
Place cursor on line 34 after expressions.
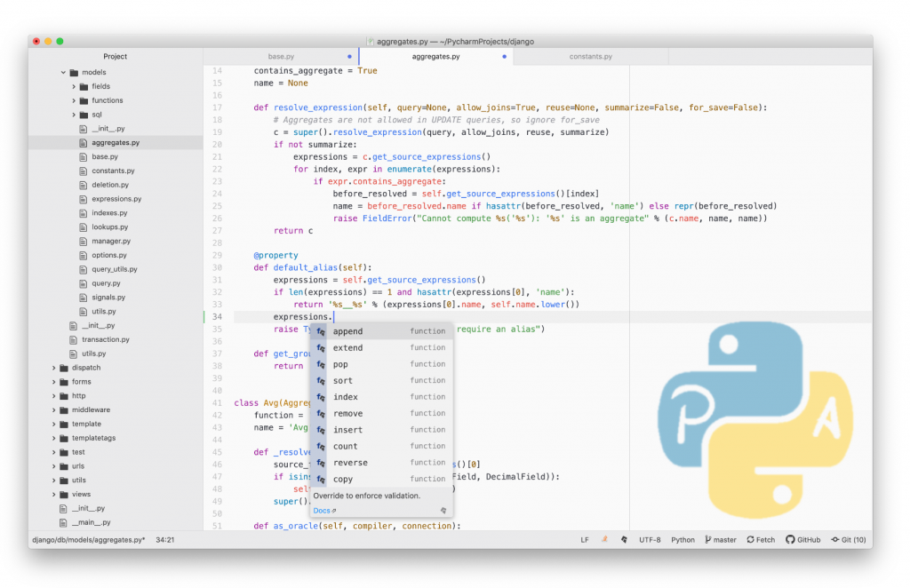(334, 316)
